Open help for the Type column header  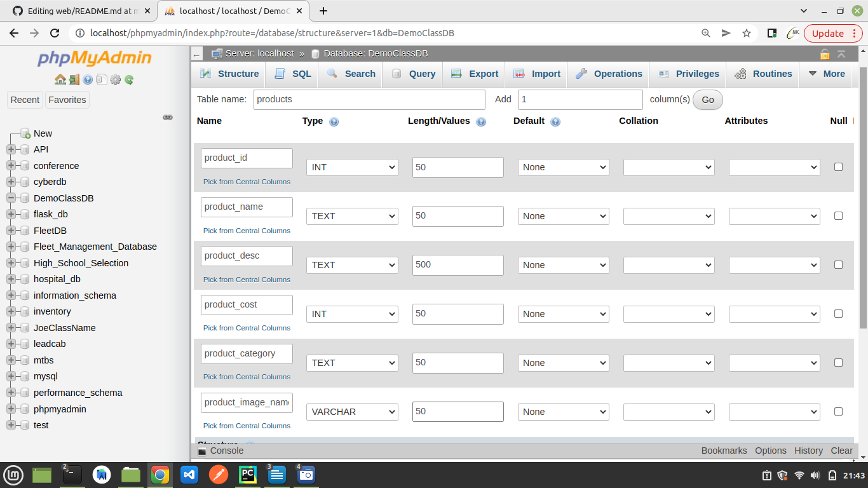pyautogui.click(x=334, y=121)
